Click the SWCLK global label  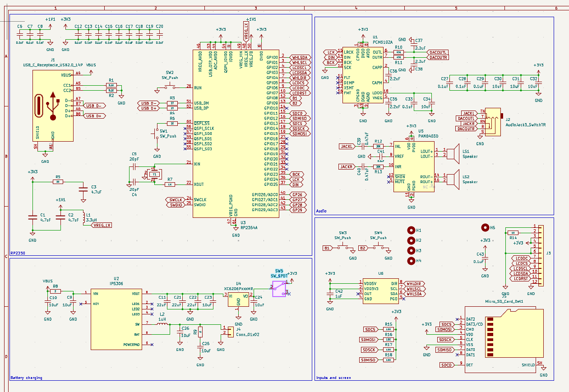(x=175, y=200)
